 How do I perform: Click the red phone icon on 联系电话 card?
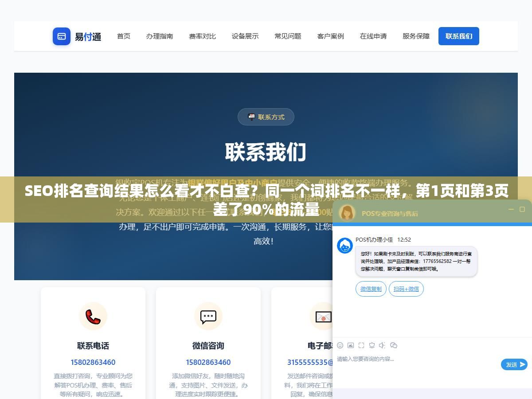point(93,316)
